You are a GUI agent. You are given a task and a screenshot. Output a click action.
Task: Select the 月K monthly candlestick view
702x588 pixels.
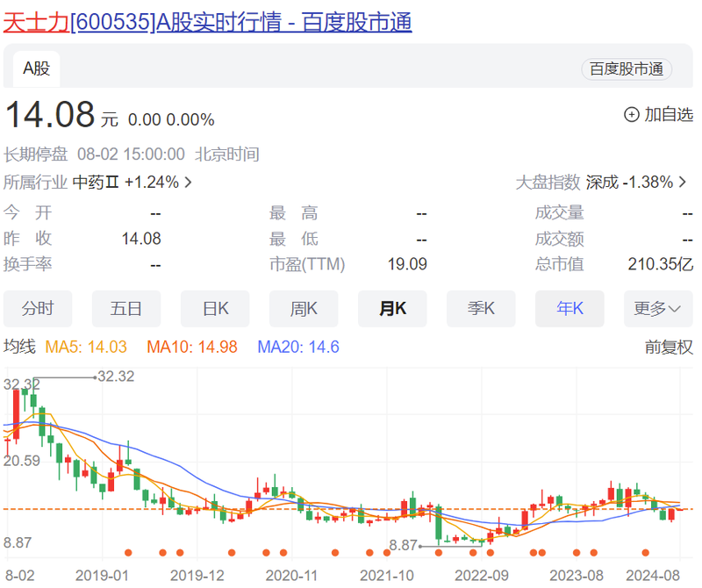coord(391,309)
